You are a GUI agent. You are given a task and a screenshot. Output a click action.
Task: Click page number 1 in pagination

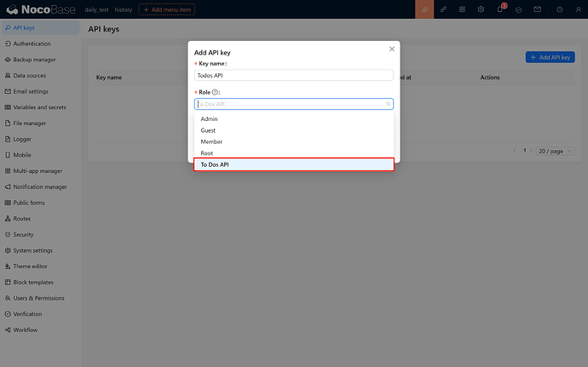tap(524, 151)
